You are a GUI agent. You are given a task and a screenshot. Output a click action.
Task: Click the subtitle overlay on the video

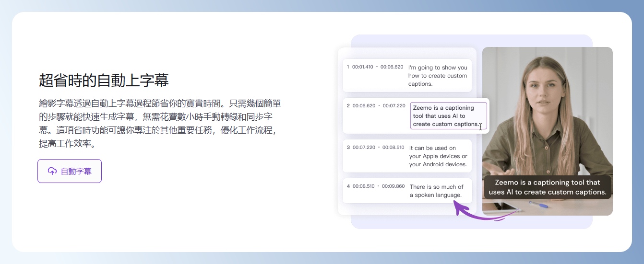pos(547,187)
